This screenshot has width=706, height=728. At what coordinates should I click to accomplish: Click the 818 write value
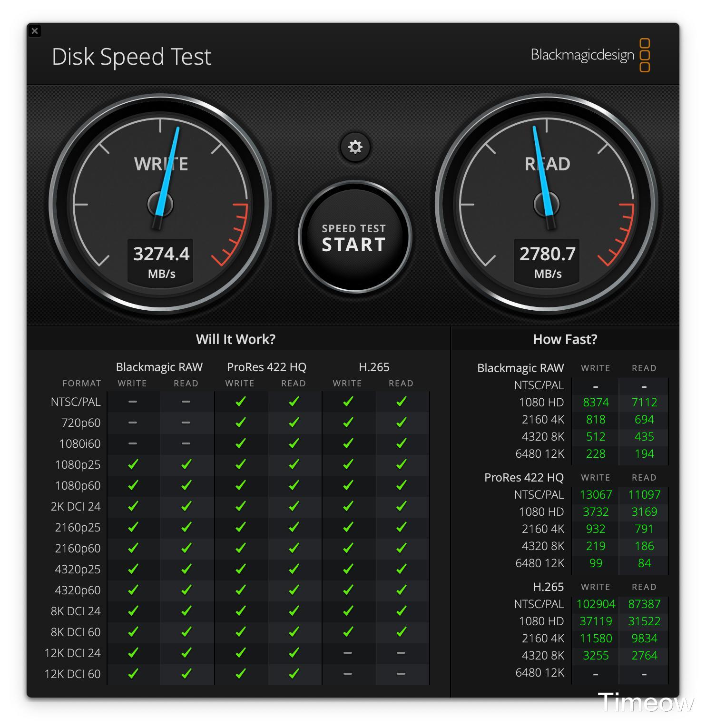pos(596,420)
